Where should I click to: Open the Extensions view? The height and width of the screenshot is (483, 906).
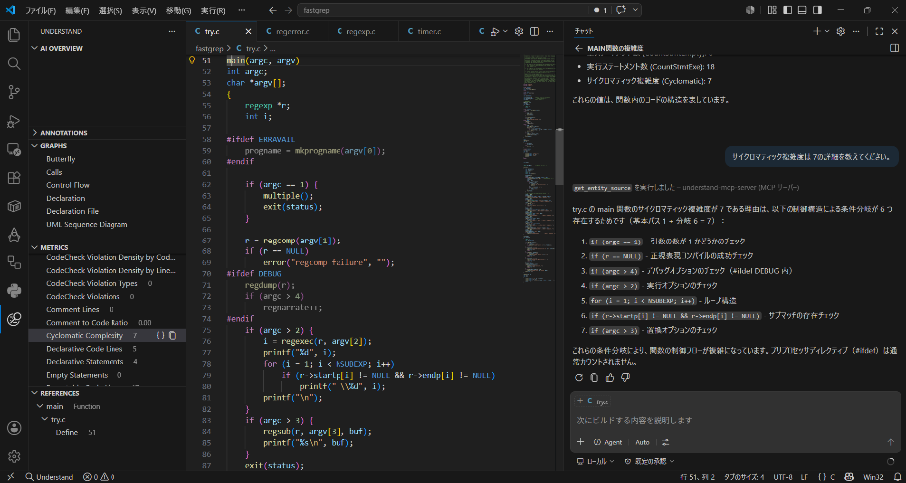point(14,178)
